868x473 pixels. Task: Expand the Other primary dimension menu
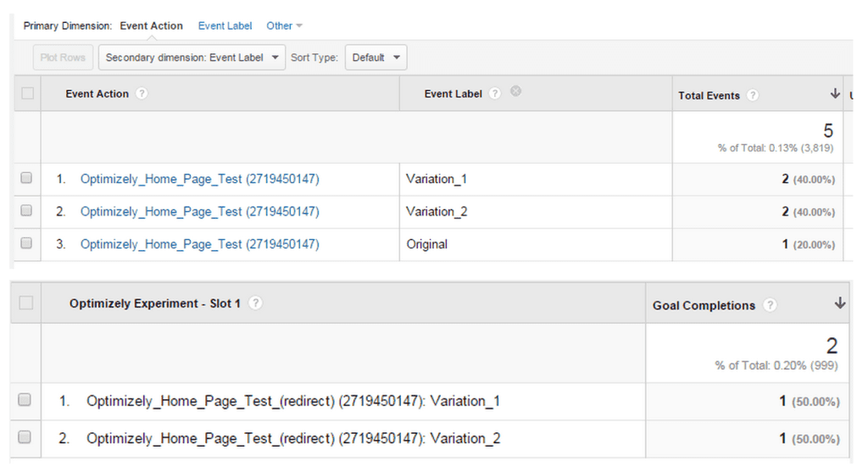pos(284,25)
